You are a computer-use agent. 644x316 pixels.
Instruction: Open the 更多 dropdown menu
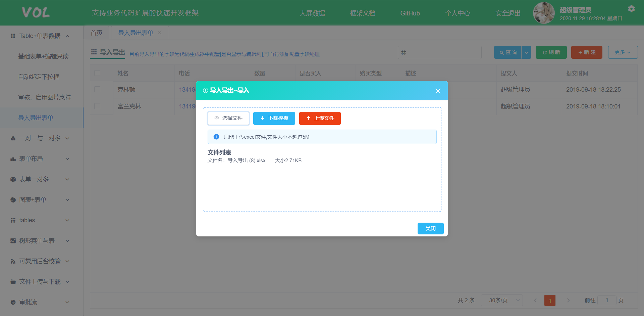tap(623, 52)
